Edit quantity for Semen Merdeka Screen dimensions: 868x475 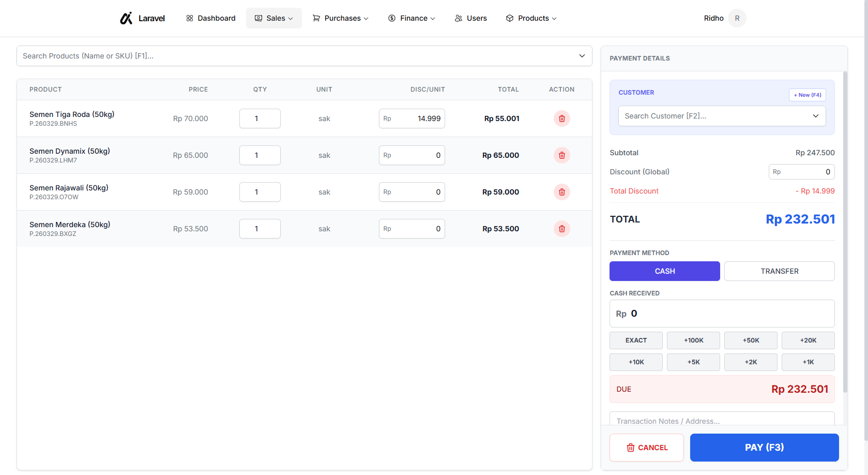pyautogui.click(x=260, y=229)
